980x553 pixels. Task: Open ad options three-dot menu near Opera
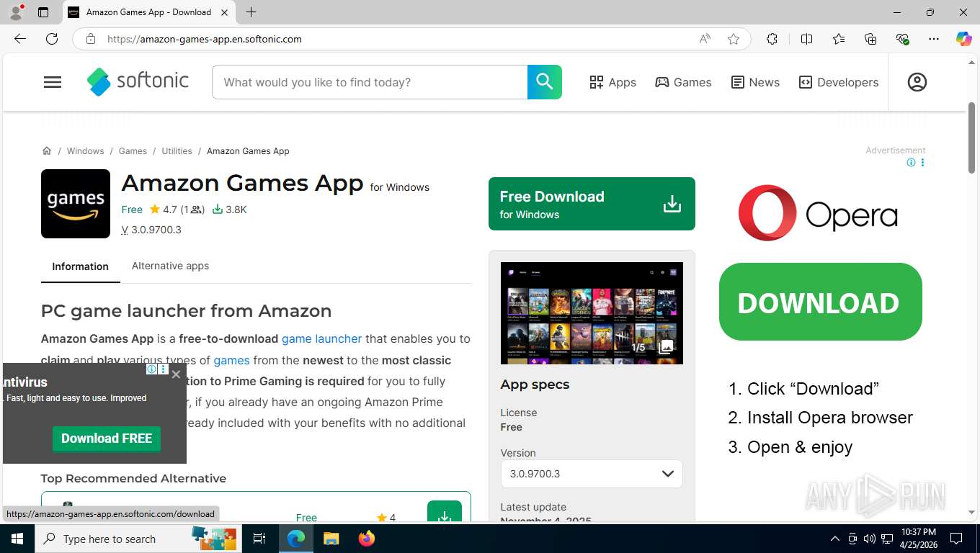click(922, 163)
